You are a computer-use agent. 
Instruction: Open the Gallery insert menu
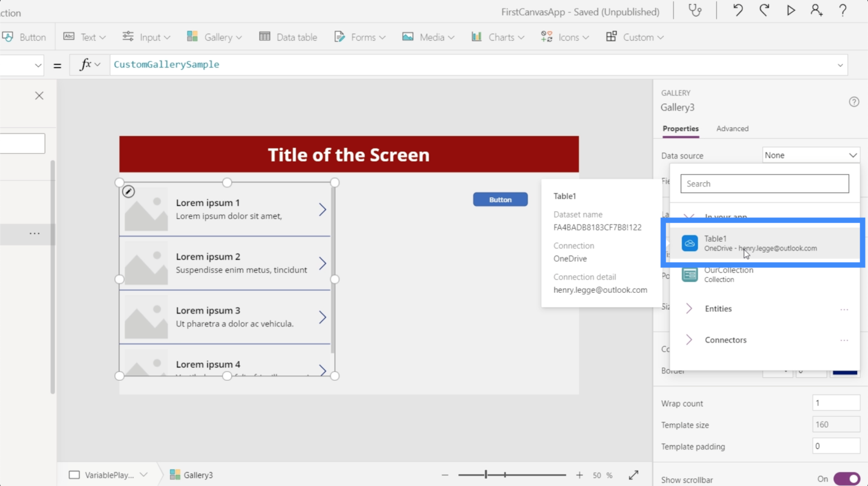coord(214,37)
